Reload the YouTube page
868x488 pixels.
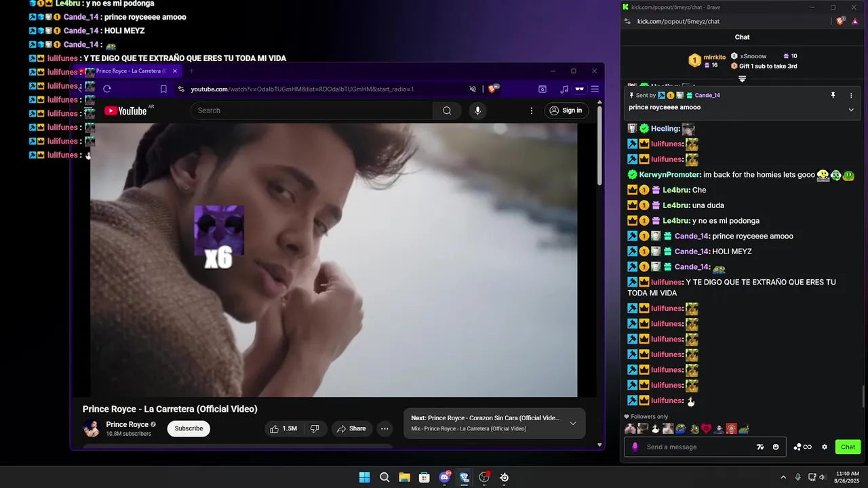(x=107, y=89)
